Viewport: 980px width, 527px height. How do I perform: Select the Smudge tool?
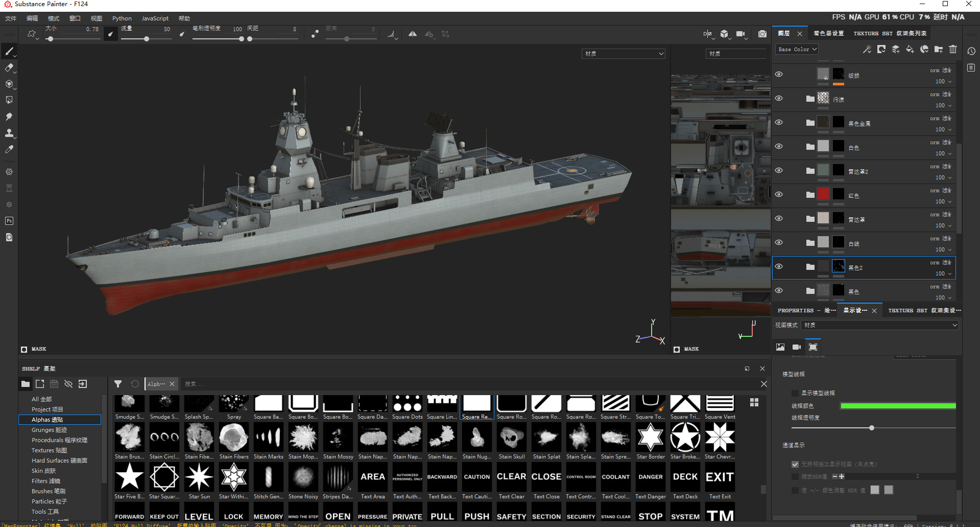(9, 117)
